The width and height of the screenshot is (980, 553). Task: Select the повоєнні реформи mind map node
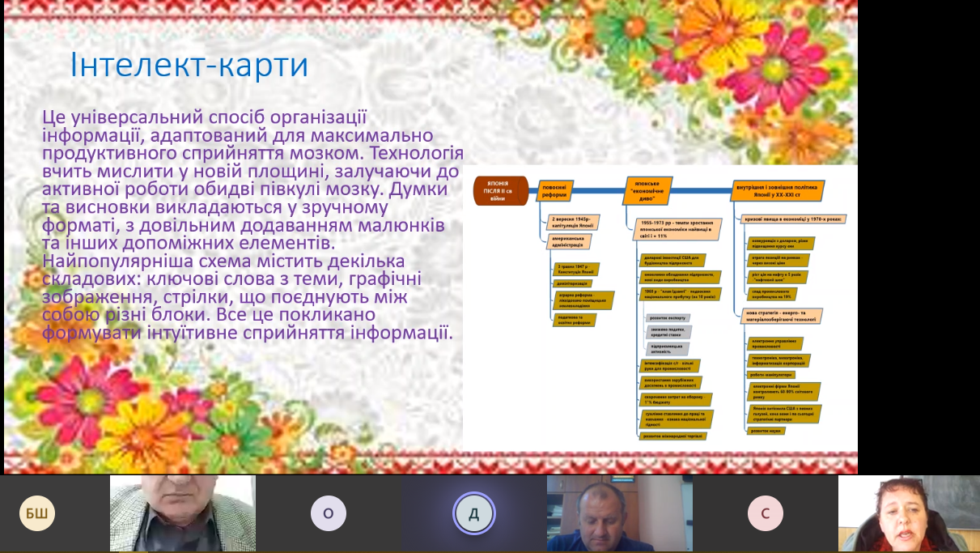[x=556, y=190]
